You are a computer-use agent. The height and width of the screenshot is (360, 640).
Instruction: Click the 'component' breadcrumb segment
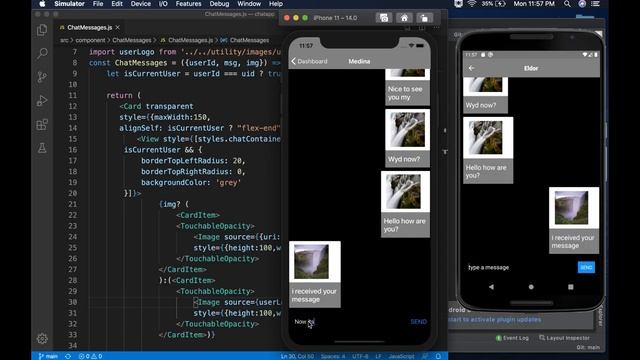click(90, 40)
